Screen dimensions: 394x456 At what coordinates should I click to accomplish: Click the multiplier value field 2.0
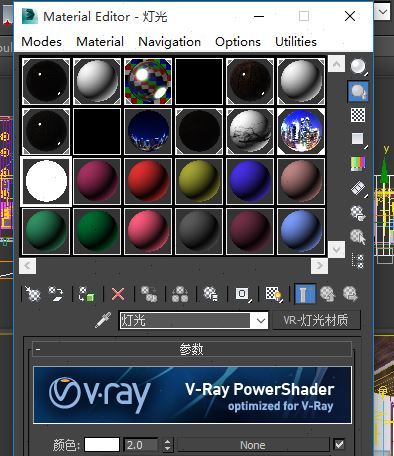coord(141,445)
